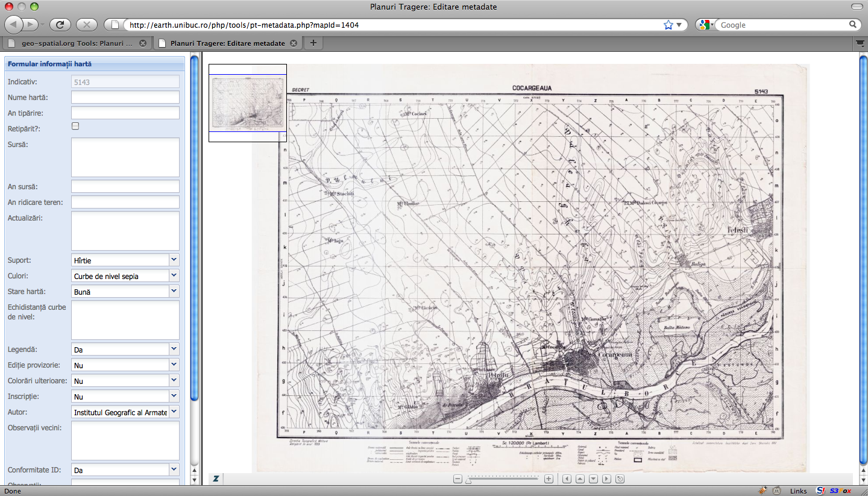Open the bookmark star dropdown arrow
The image size is (868, 496).
point(679,25)
